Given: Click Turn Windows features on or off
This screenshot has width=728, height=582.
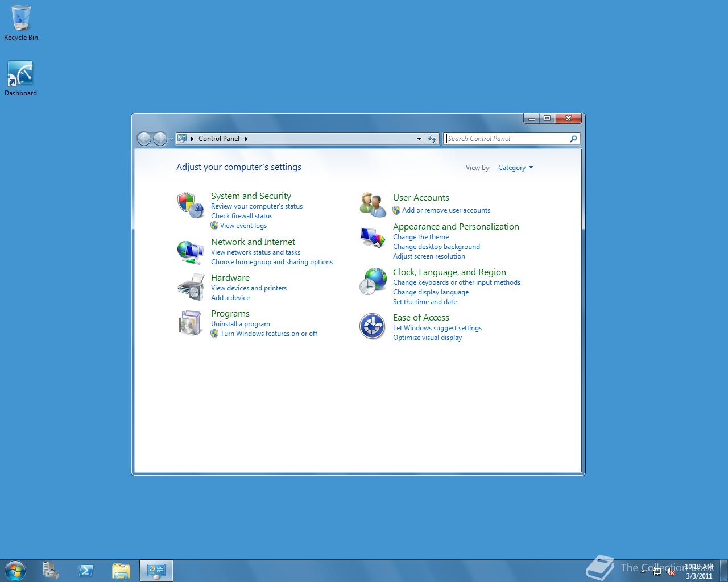Looking at the screenshot, I should 268,334.
